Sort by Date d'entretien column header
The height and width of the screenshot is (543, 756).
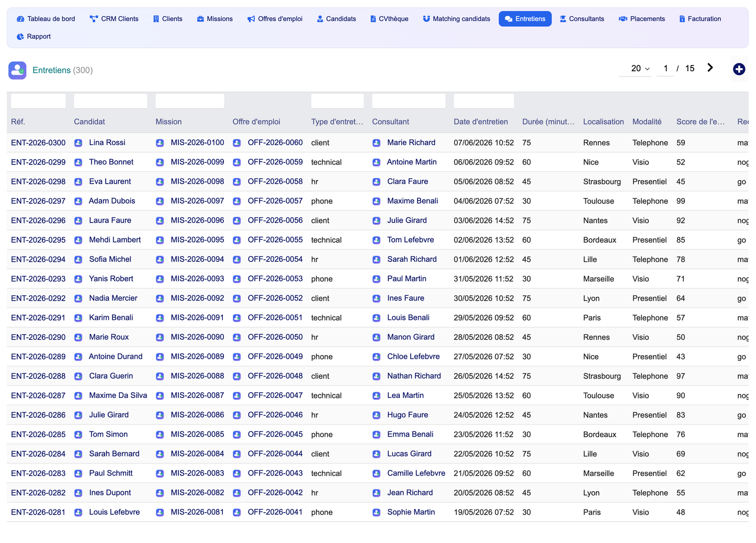pyautogui.click(x=481, y=121)
